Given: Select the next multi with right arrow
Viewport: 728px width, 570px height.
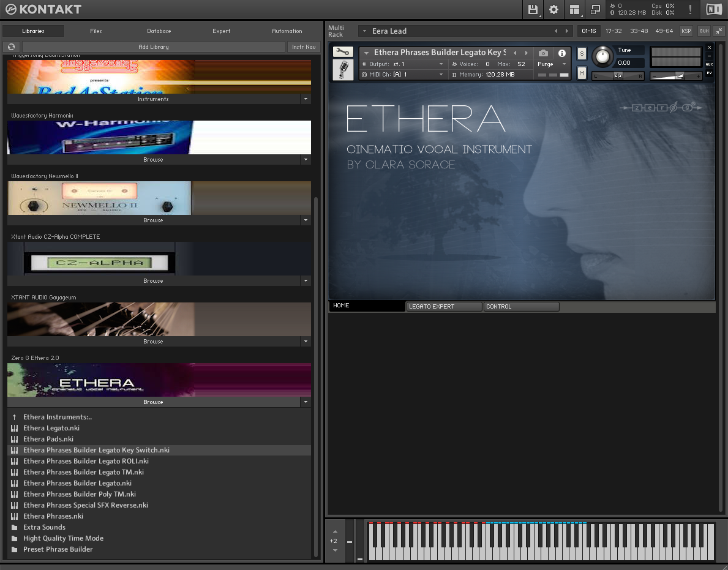Looking at the screenshot, I should pos(566,31).
